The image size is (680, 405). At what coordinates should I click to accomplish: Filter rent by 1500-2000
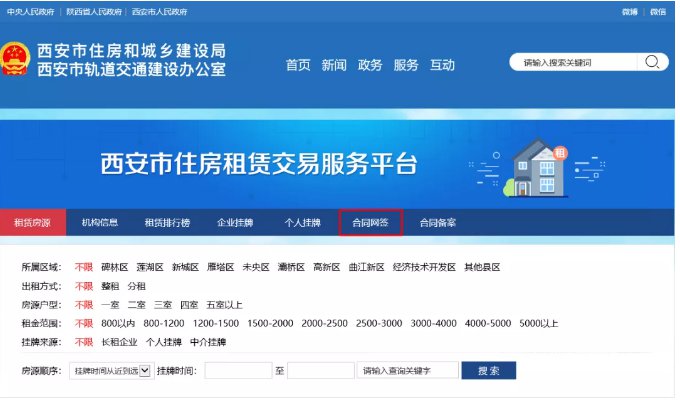pyautogui.click(x=270, y=323)
